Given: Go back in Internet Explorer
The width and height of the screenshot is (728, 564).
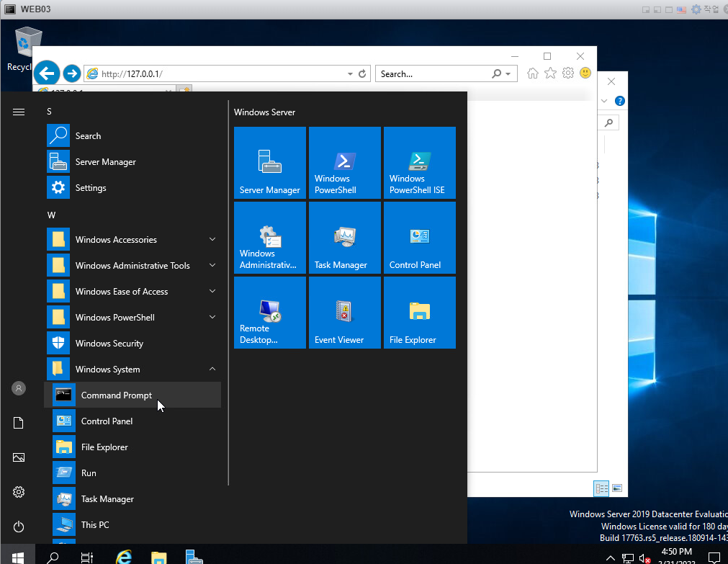Looking at the screenshot, I should point(47,73).
